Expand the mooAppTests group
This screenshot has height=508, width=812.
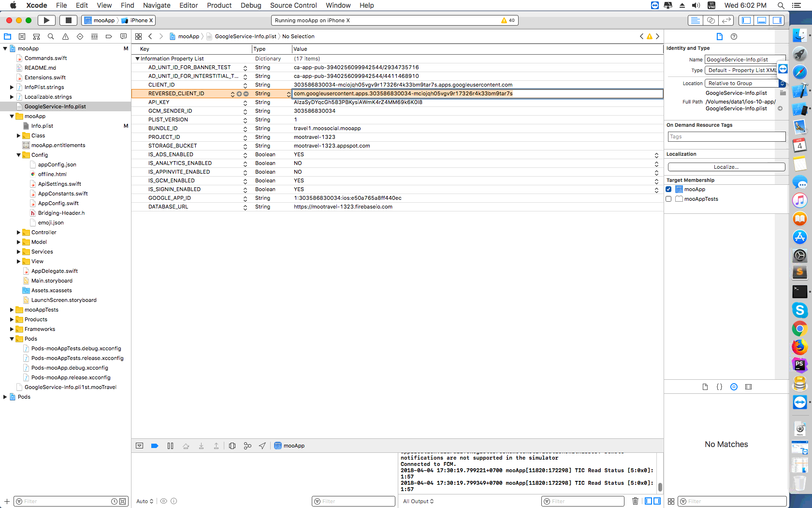(x=12, y=310)
